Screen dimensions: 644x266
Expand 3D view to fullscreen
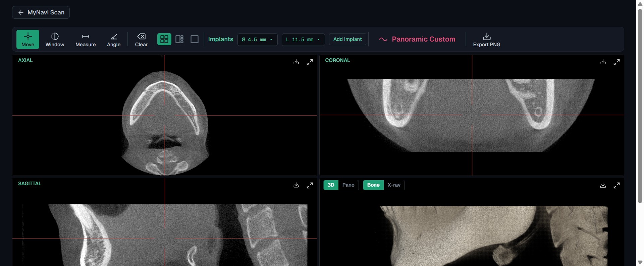(616, 185)
